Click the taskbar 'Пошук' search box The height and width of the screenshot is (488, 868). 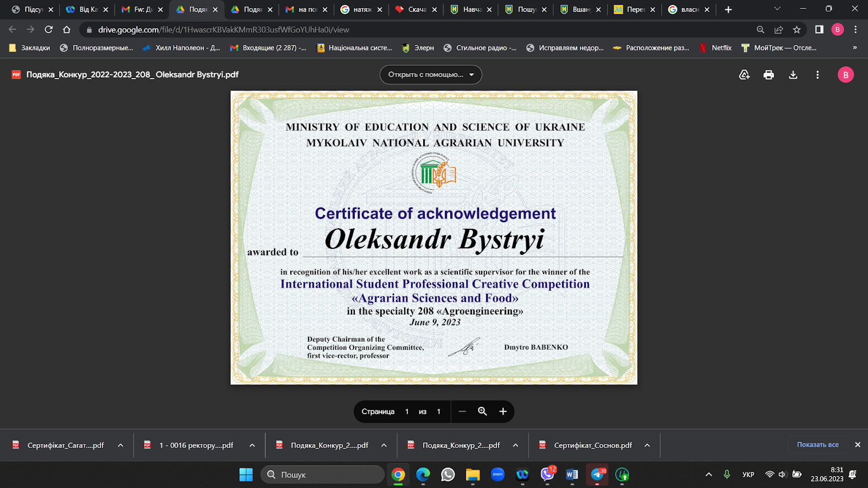tap(322, 474)
